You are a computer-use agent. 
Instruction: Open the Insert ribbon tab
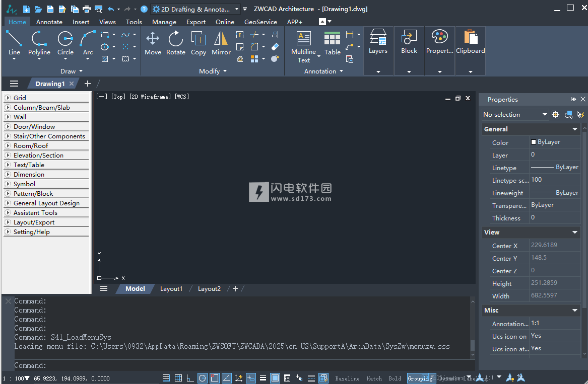click(x=81, y=22)
